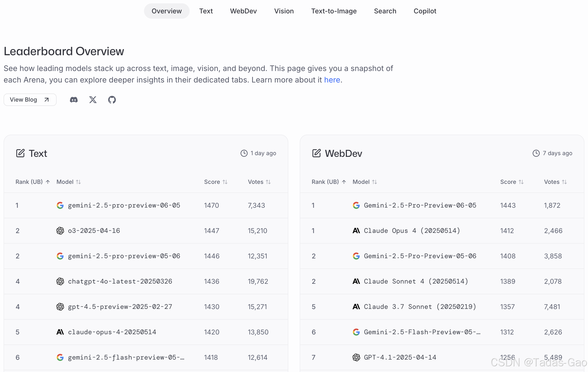Click Google logo next to Gemini-2.5-Flash-Preview in WebDev
The width and height of the screenshot is (588, 372).
(356, 332)
